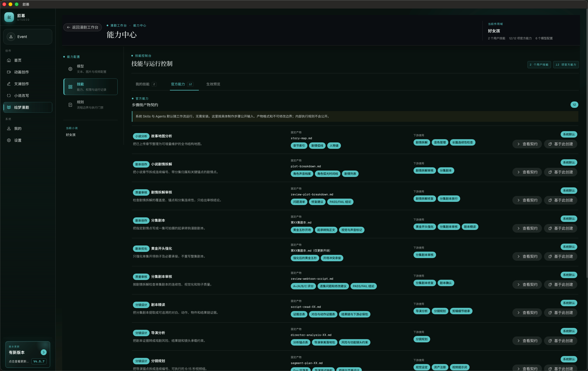This screenshot has height=371, width=588.
Task: Click 基于此创建 for 黄金开头强化
Action: 560,256
